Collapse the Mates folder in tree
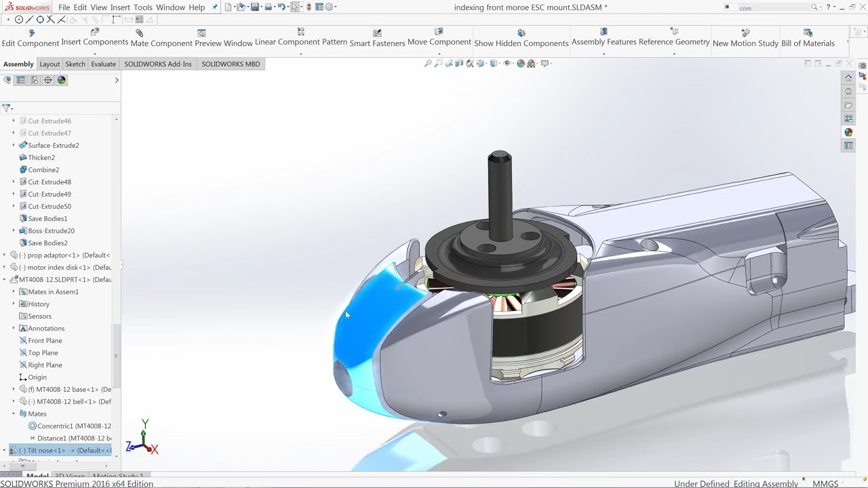868x488 pixels. tap(14, 413)
